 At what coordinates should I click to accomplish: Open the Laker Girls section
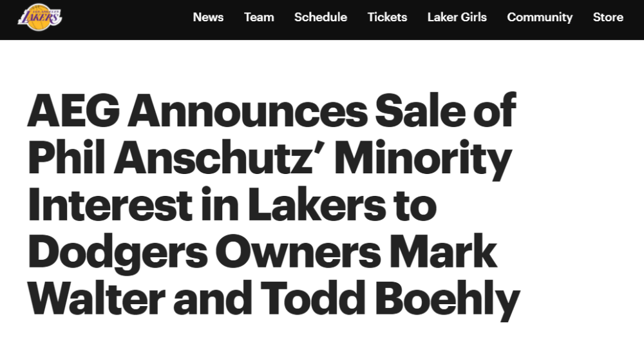[457, 17]
